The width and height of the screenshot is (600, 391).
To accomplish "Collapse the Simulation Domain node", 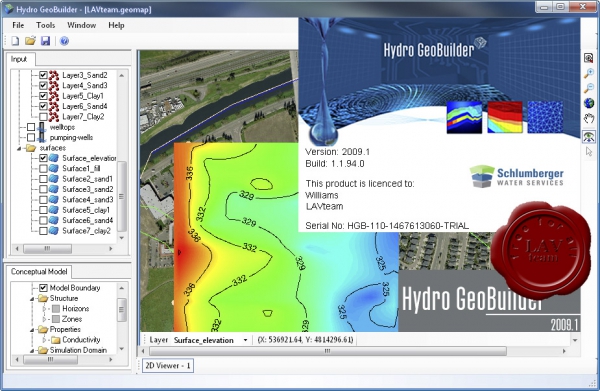I will [x=33, y=350].
